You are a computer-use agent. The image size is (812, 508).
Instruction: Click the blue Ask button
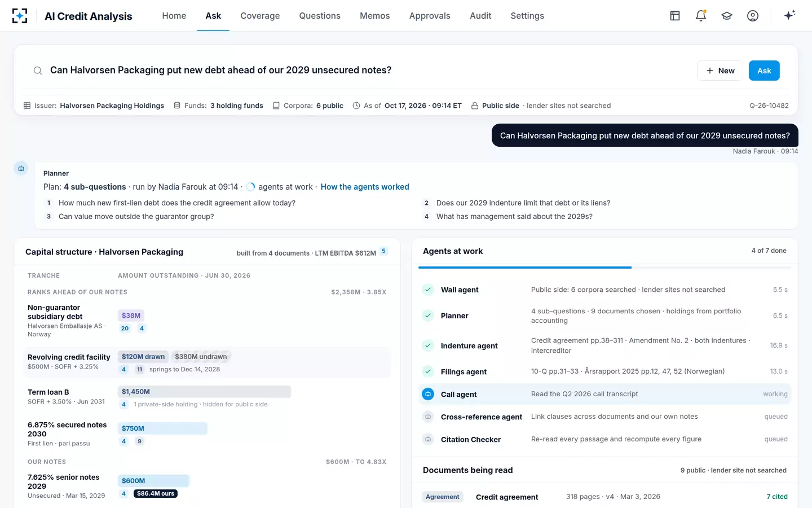click(764, 71)
